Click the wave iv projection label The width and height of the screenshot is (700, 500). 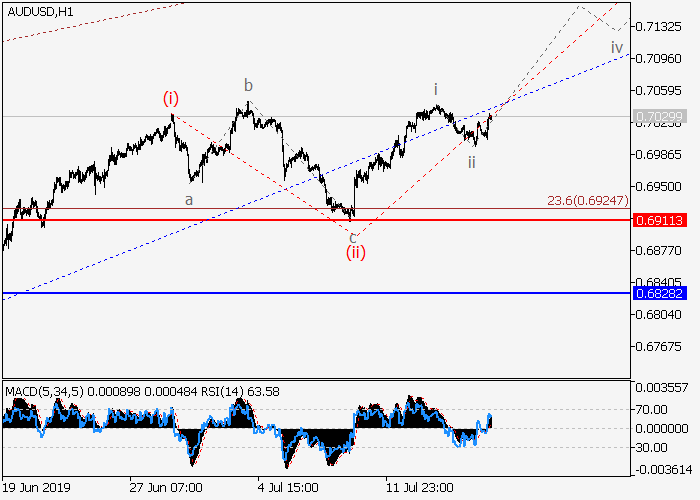616,47
